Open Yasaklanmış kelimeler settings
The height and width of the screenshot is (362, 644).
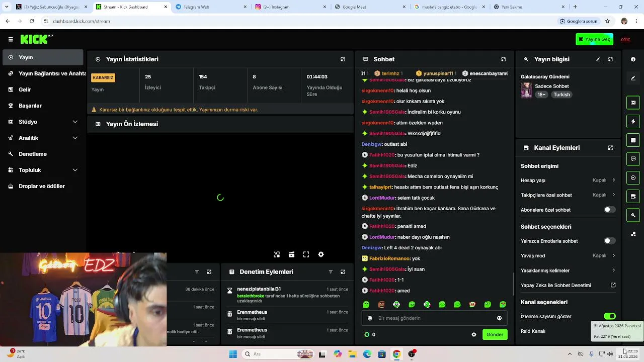click(x=568, y=270)
